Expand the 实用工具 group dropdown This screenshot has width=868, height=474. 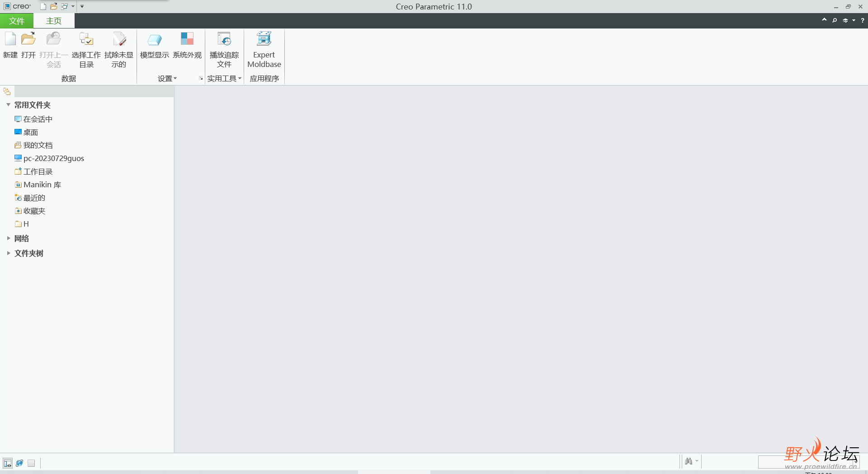pos(224,79)
